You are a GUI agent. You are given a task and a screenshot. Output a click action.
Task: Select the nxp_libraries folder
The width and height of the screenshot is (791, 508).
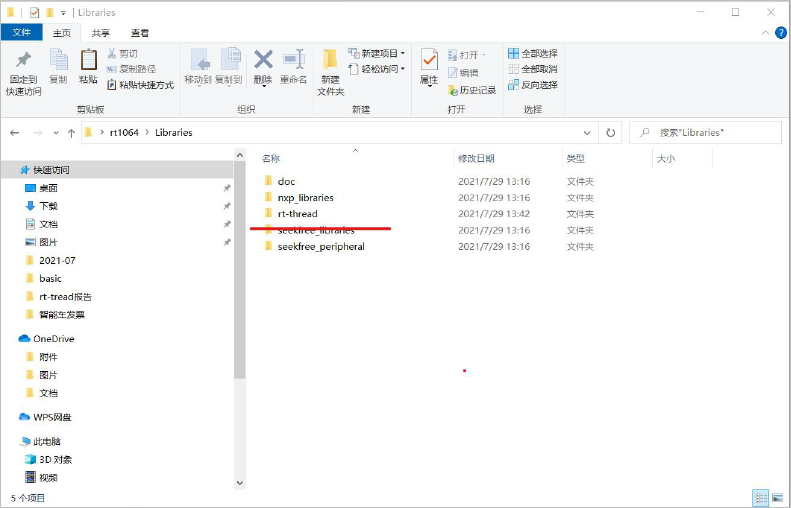pyautogui.click(x=305, y=198)
